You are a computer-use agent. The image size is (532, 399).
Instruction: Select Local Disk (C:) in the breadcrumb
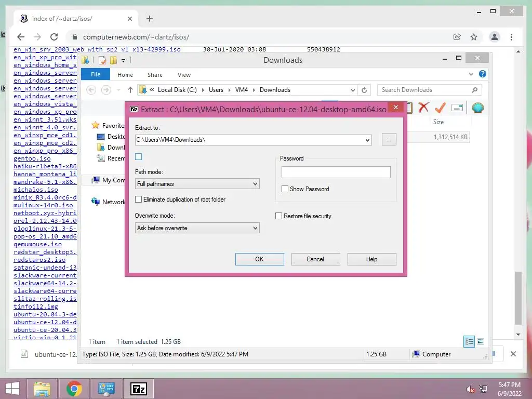point(177,90)
